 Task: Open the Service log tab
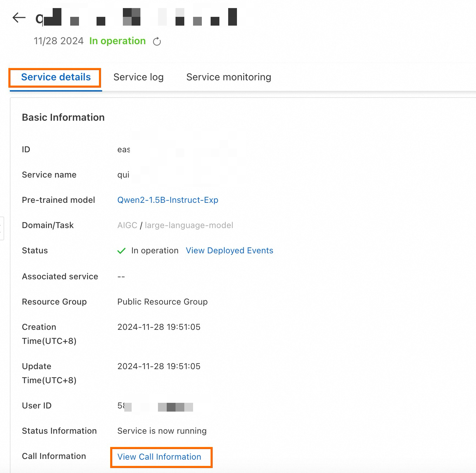[x=138, y=77]
